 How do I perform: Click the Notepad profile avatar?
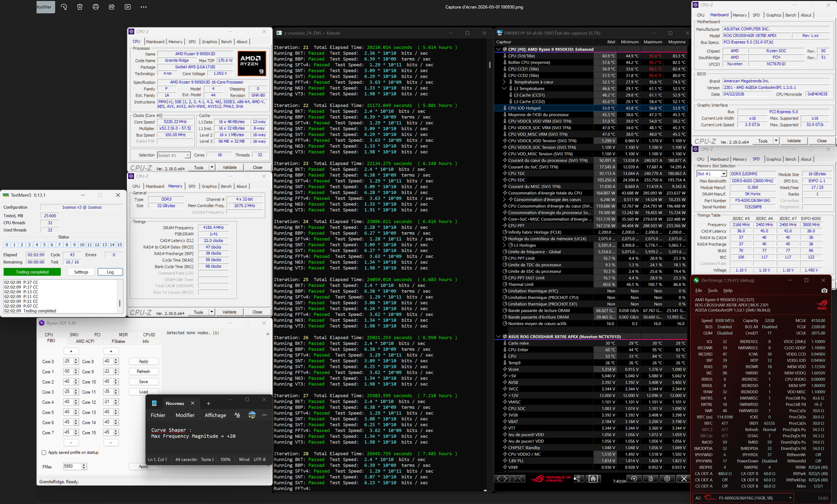click(x=252, y=415)
